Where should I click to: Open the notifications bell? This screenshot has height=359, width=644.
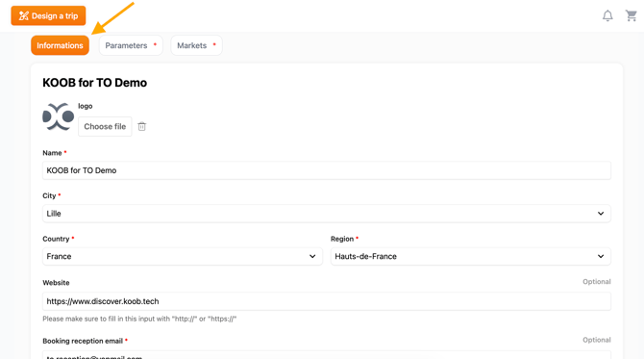coord(607,15)
